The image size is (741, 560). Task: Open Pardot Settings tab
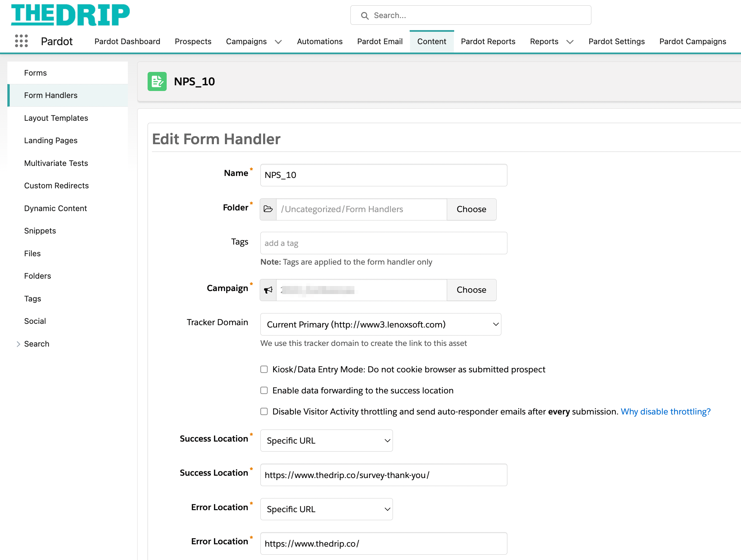(x=616, y=41)
